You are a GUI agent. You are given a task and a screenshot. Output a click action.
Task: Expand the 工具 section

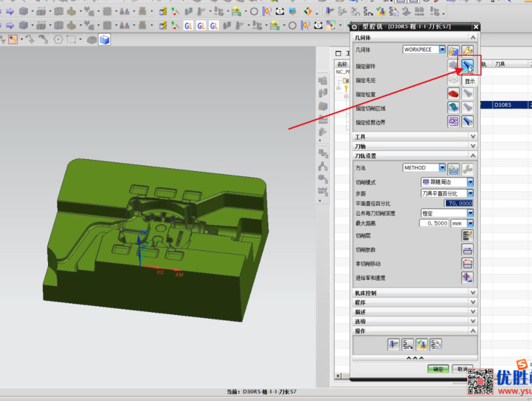473,136
